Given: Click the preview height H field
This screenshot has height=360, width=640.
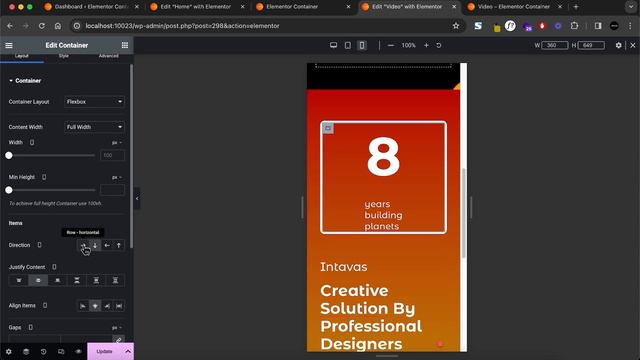Looking at the screenshot, I should point(591,45).
